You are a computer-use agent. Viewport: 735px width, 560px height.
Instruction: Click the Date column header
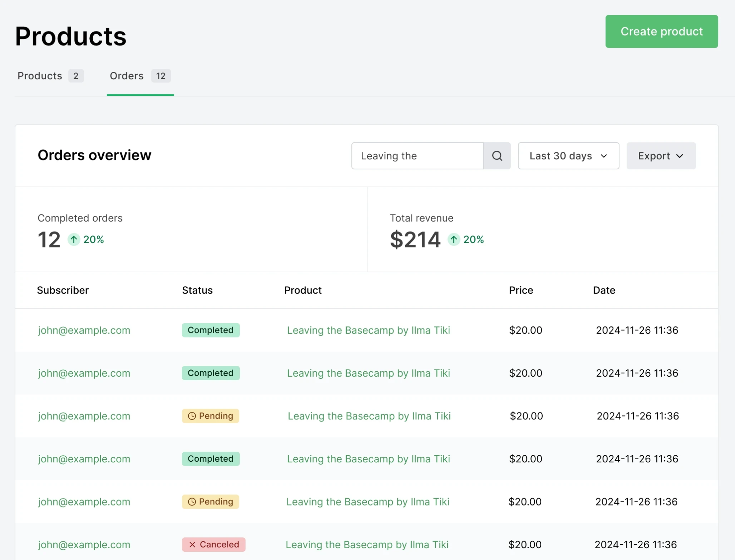click(x=604, y=290)
